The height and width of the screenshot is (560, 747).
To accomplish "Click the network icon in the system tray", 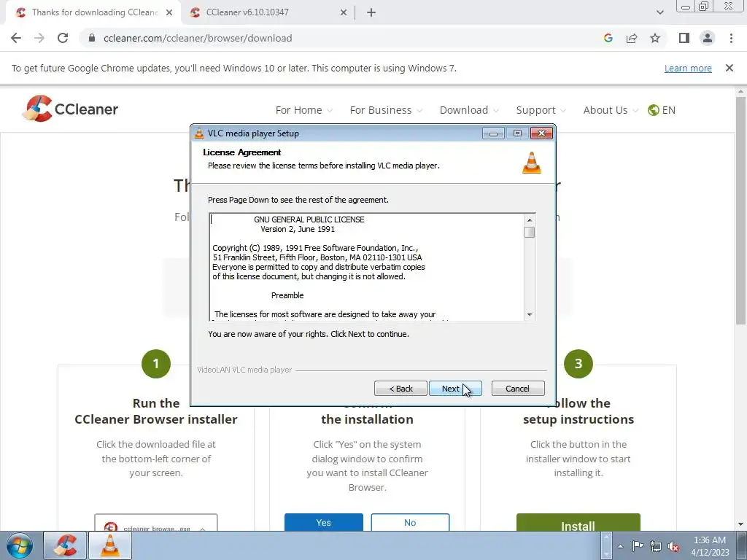I will pyautogui.click(x=656, y=546).
